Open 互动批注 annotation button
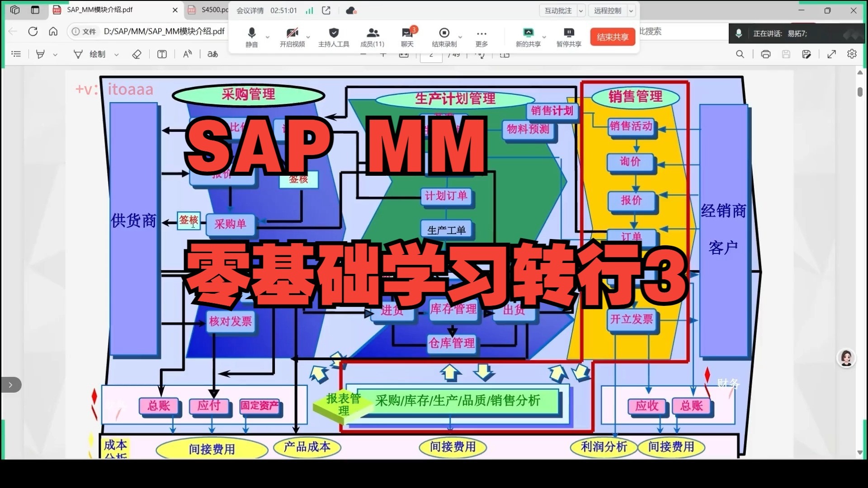The width and height of the screenshot is (868, 488). click(x=558, y=10)
